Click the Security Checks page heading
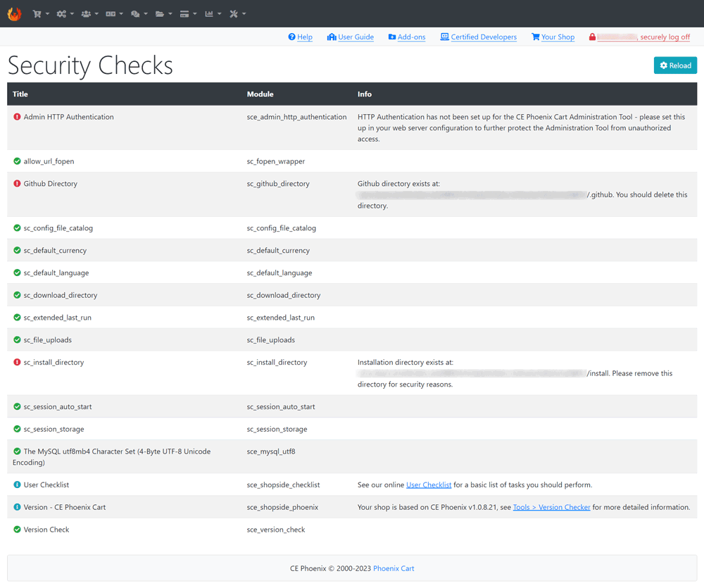 click(90, 65)
